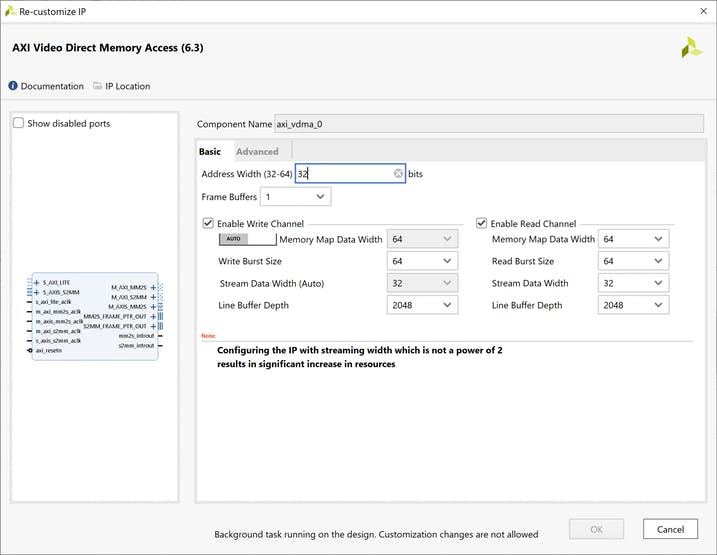Toggle Show disabled ports checkbox
Image resolution: width=717 pixels, height=555 pixels.
18,123
